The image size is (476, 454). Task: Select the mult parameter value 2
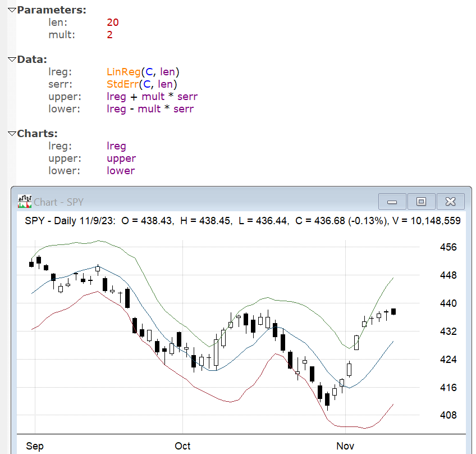[109, 35]
